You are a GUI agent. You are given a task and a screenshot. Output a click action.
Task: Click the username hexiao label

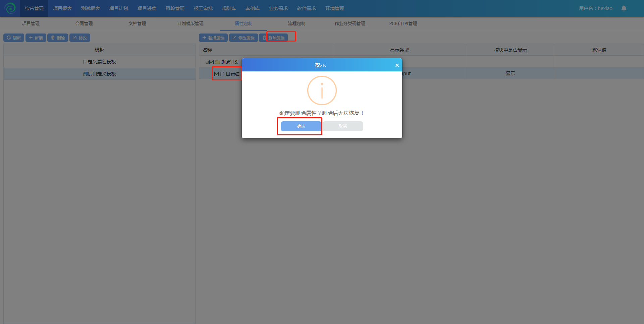point(596,8)
